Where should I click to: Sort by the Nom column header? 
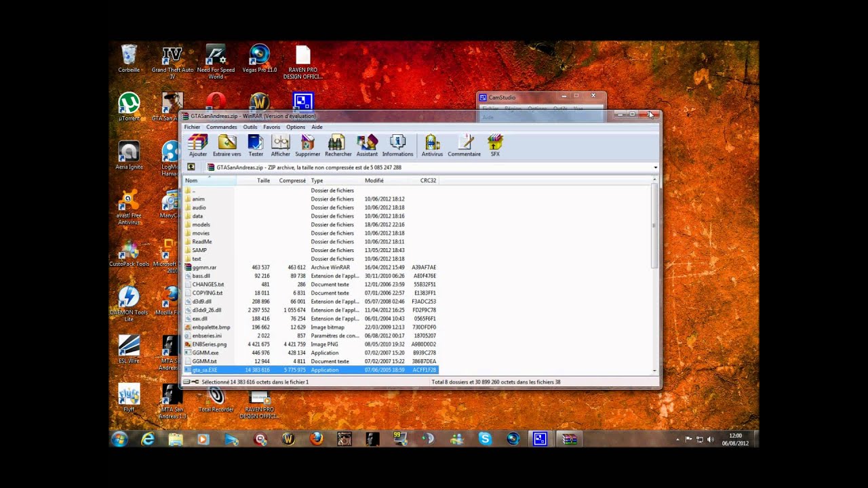click(210, 180)
